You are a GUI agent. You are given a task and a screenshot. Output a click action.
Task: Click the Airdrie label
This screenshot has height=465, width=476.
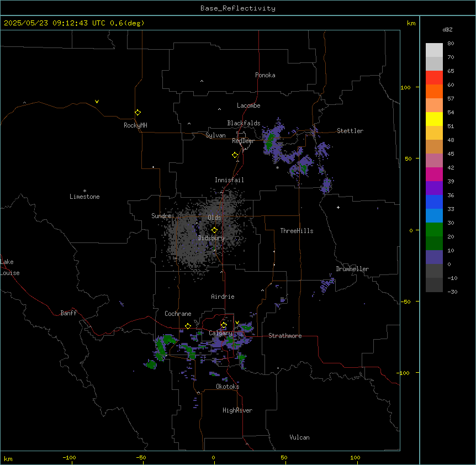223,297
